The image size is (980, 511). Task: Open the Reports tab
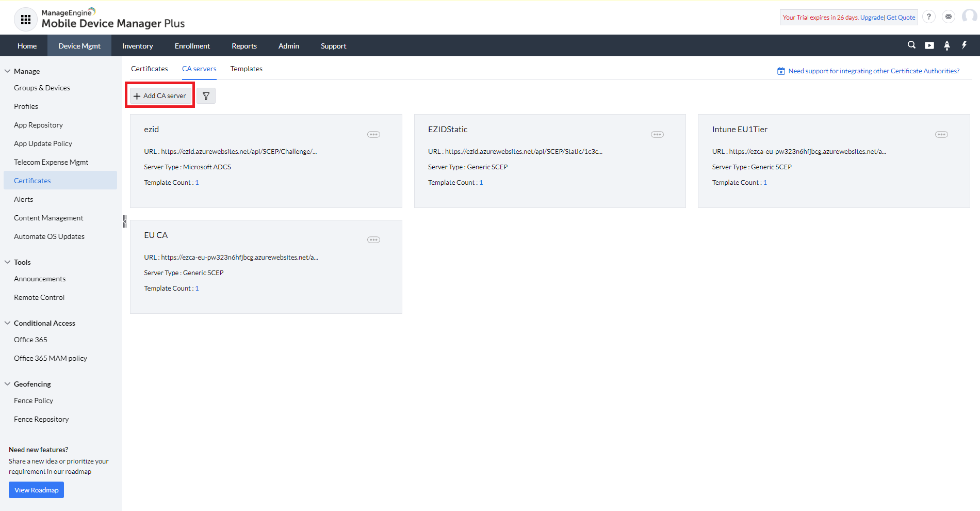coord(244,46)
